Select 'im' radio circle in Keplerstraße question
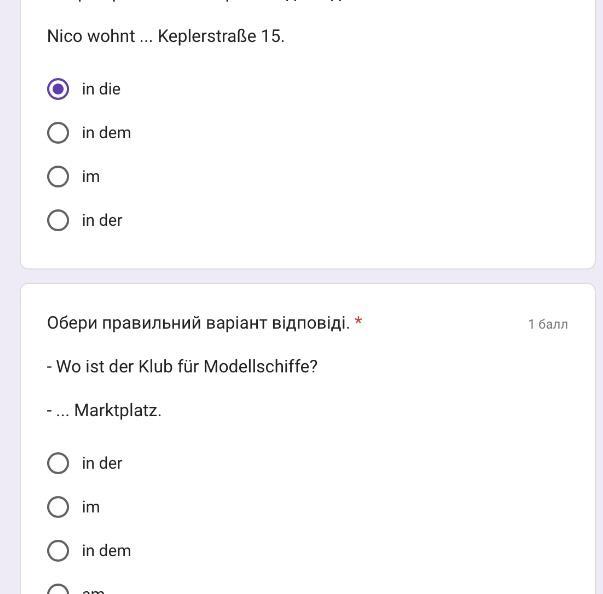Viewport: 603px width, 594px height. pyautogui.click(x=58, y=177)
